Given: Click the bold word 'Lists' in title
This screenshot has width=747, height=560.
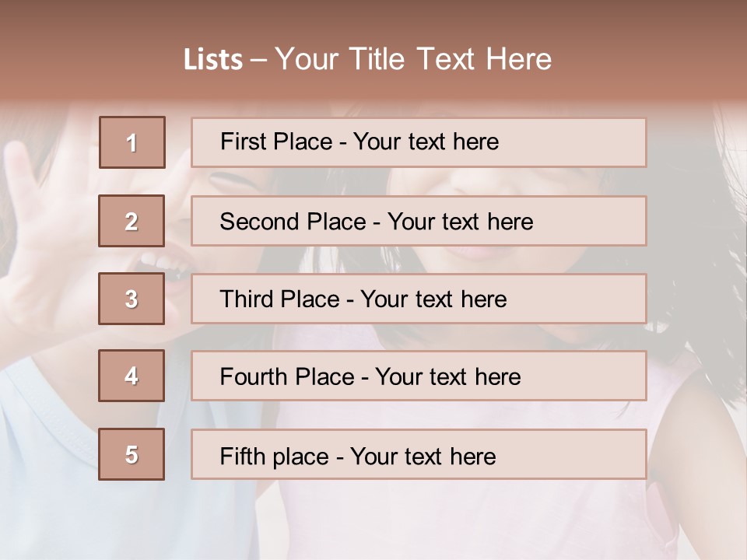Looking at the screenshot, I should [212, 59].
